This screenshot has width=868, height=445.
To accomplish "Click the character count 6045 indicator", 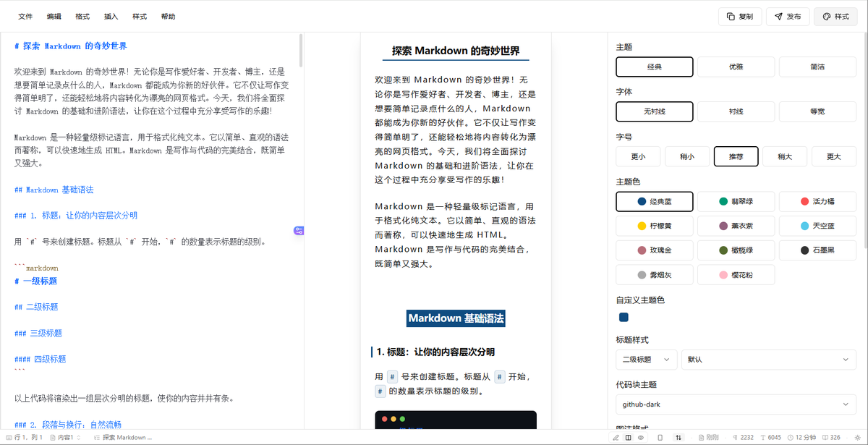I will pyautogui.click(x=770, y=438).
